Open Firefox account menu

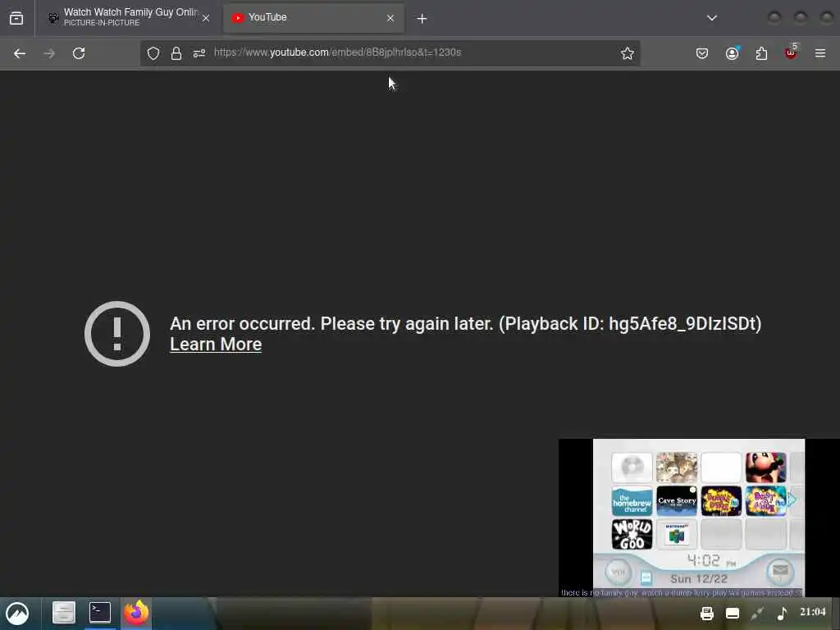coord(733,53)
